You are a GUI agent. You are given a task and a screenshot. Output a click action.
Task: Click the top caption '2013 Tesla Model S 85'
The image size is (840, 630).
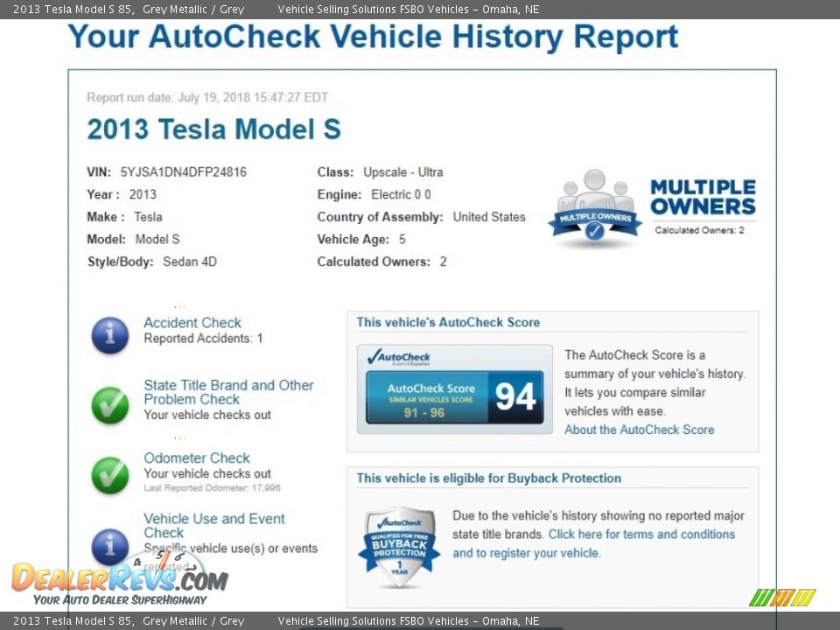click(x=73, y=9)
